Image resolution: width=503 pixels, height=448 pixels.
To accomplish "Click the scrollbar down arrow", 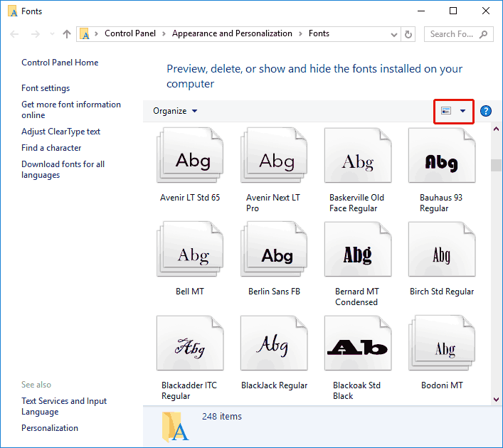I will (496, 399).
